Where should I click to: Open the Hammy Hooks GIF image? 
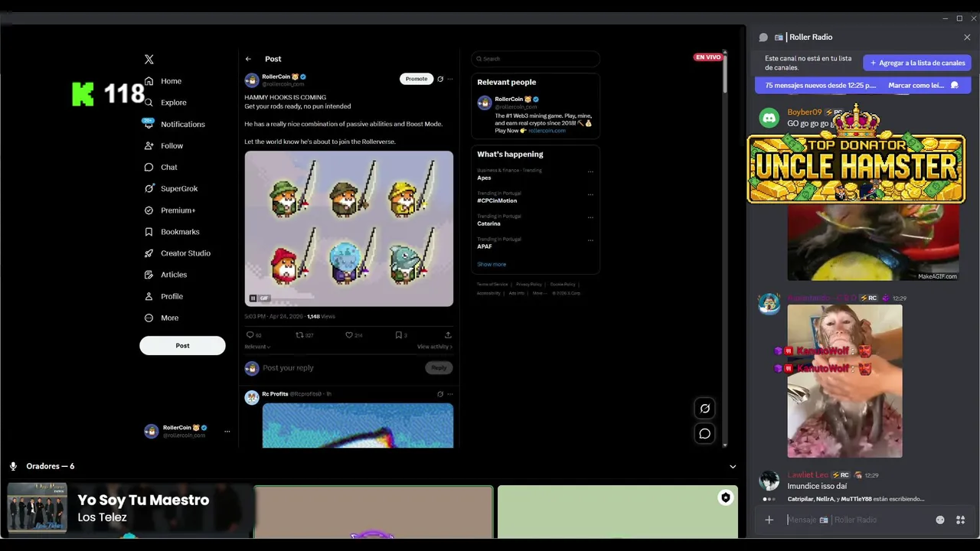click(x=349, y=229)
